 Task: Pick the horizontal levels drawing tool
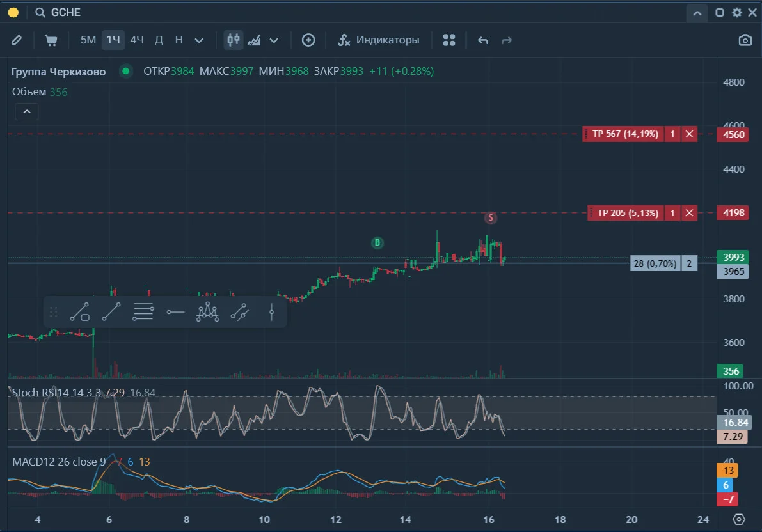click(143, 312)
